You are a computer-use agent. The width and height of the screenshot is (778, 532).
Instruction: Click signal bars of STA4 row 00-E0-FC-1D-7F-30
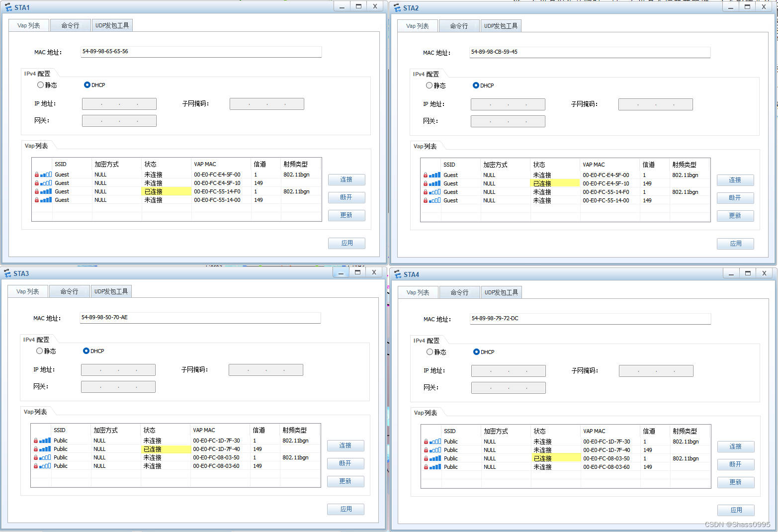(435, 442)
